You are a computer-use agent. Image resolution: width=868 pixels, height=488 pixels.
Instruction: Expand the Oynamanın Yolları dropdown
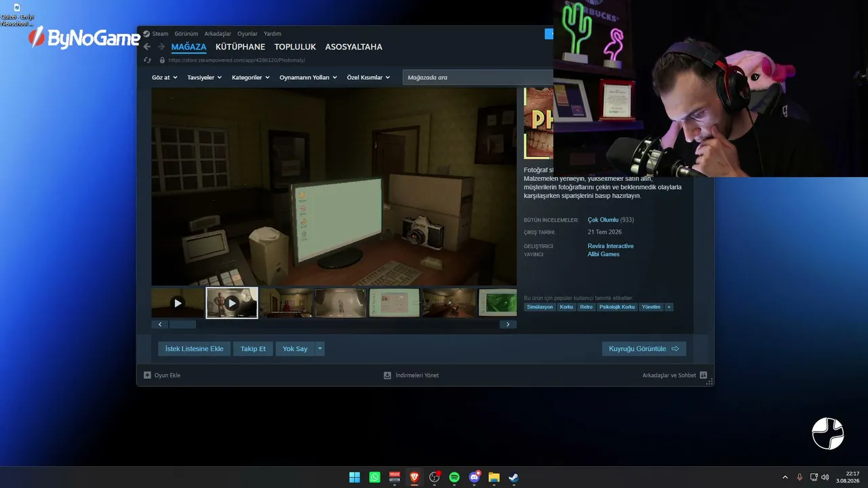309,77
